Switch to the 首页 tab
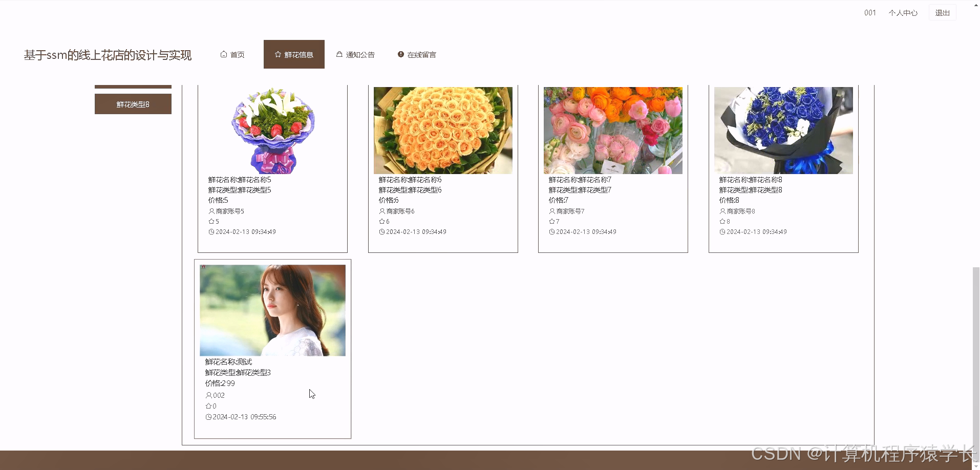 coord(237,54)
